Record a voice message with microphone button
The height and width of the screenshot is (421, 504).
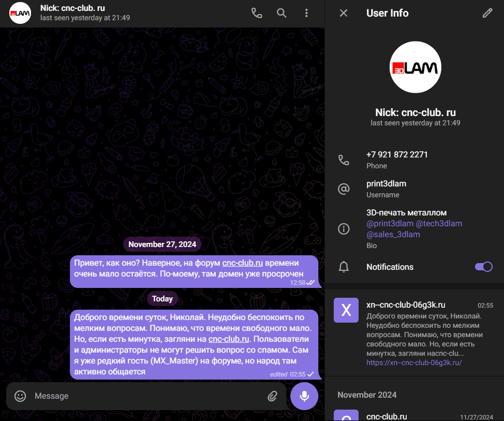point(304,396)
